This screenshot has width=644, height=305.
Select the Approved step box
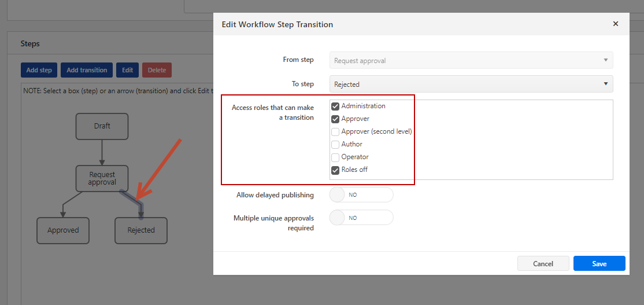(x=63, y=230)
